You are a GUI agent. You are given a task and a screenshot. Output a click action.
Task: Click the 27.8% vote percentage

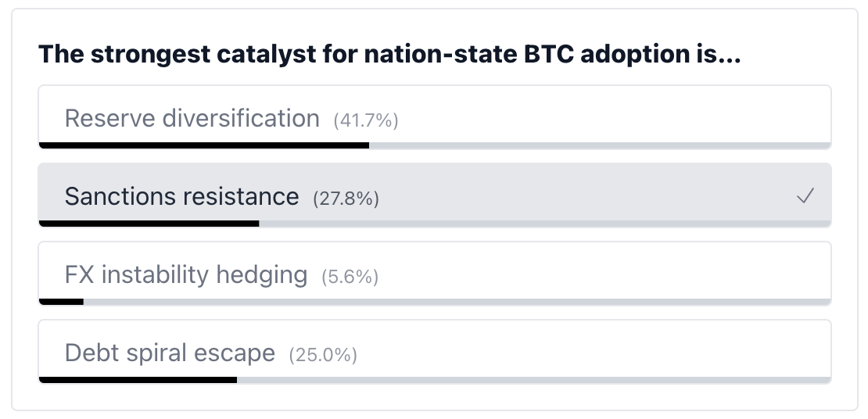[x=346, y=199]
